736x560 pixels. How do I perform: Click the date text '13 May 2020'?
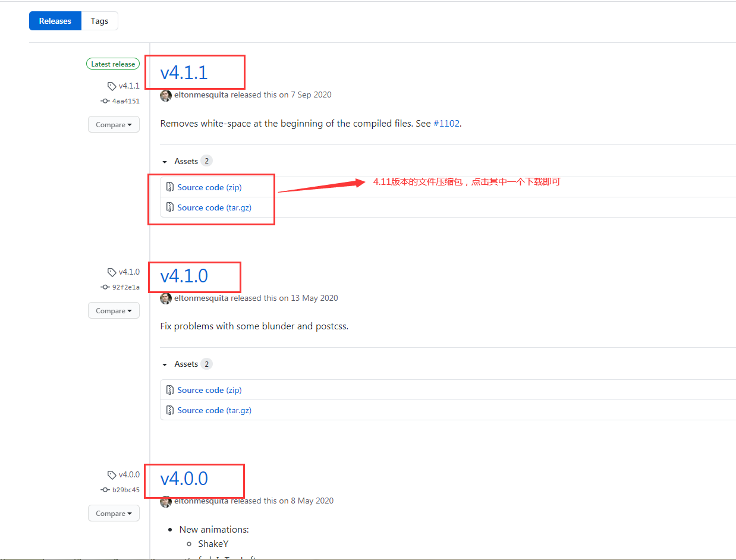point(314,298)
